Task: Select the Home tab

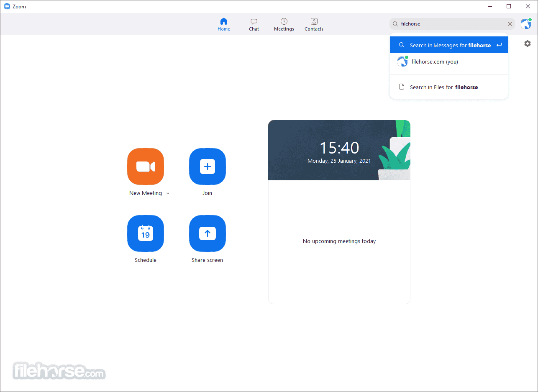Action: 223,24
